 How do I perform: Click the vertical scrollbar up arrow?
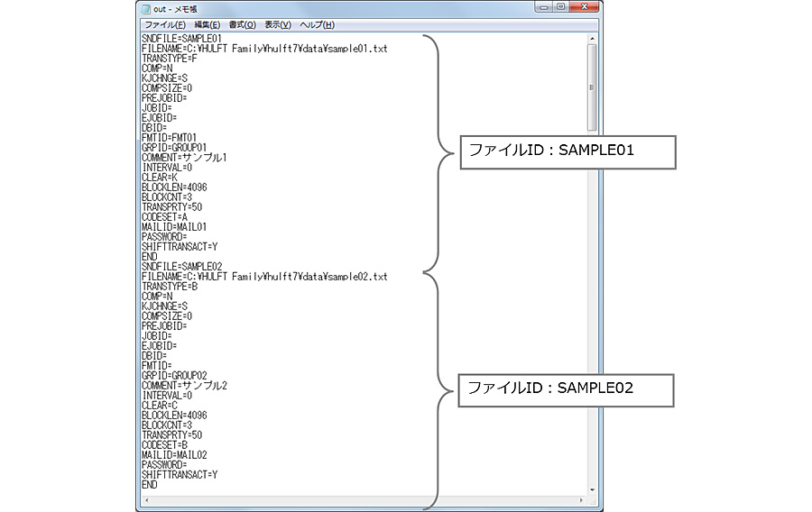click(592, 39)
